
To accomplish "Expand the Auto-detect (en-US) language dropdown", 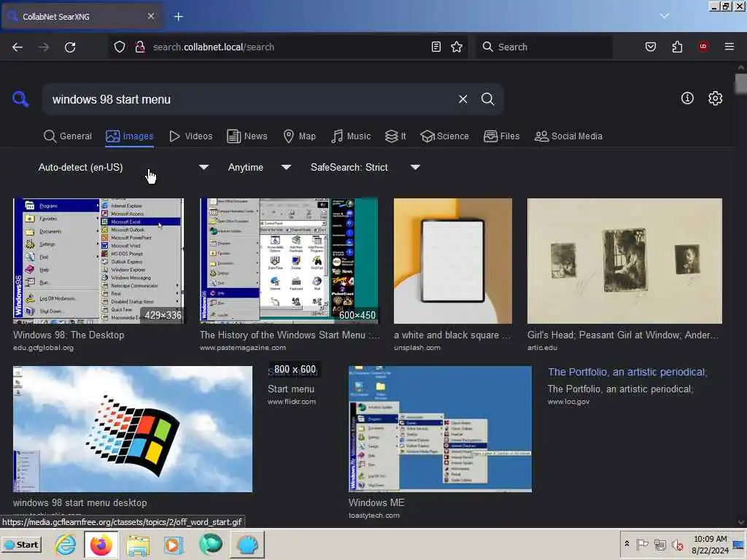I will [123, 167].
